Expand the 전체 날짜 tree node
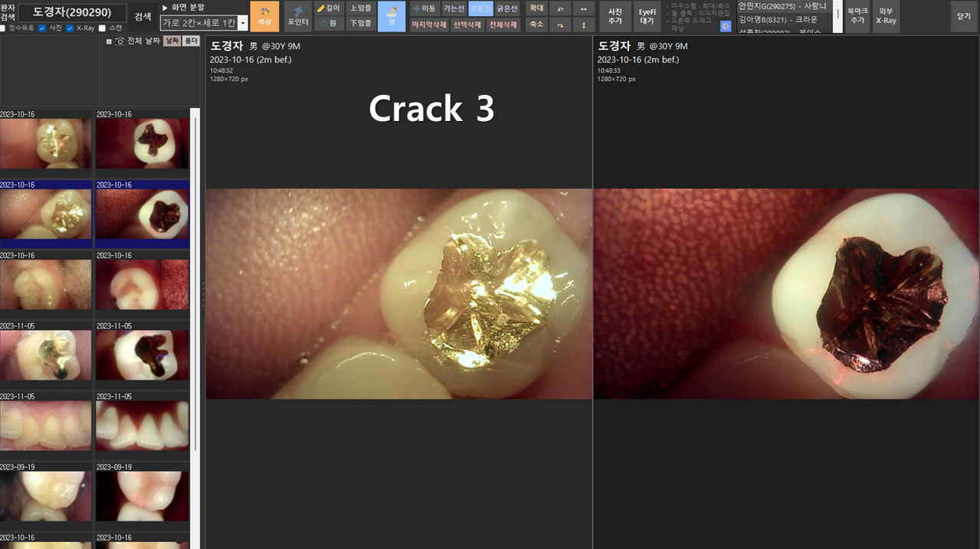The image size is (980, 549). [x=109, y=41]
